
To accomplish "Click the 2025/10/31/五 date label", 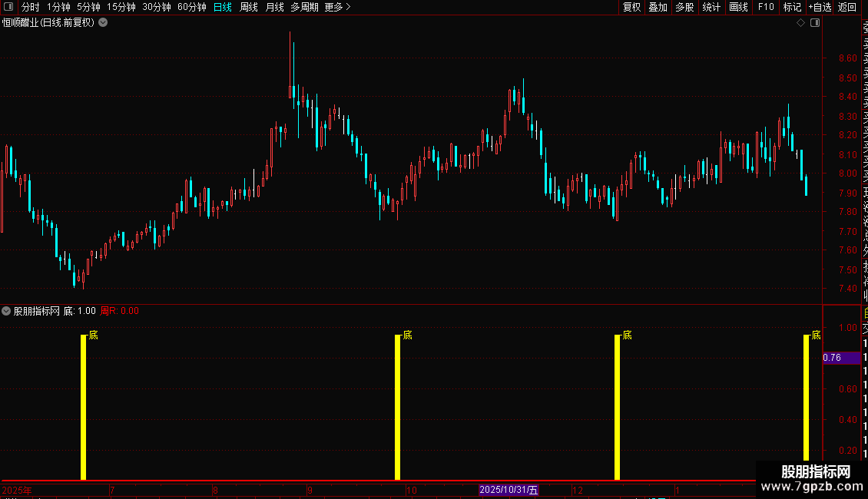I will coord(509,490).
